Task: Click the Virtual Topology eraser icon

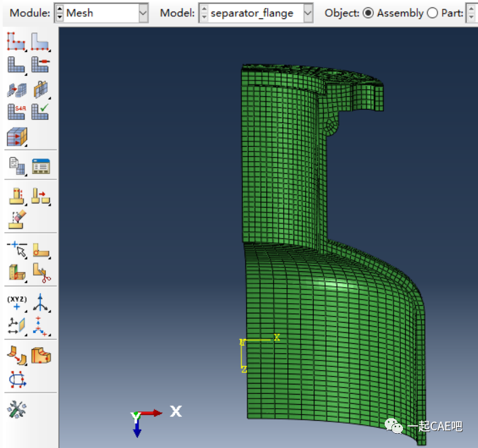Action: pyautogui.click(x=16, y=219)
